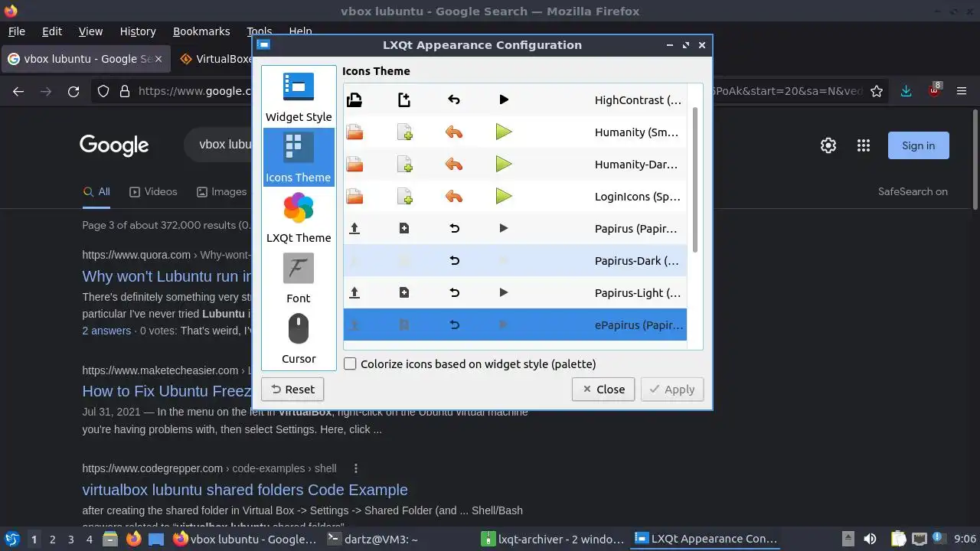Go back in Firefox
The image size is (980, 551).
[18, 92]
